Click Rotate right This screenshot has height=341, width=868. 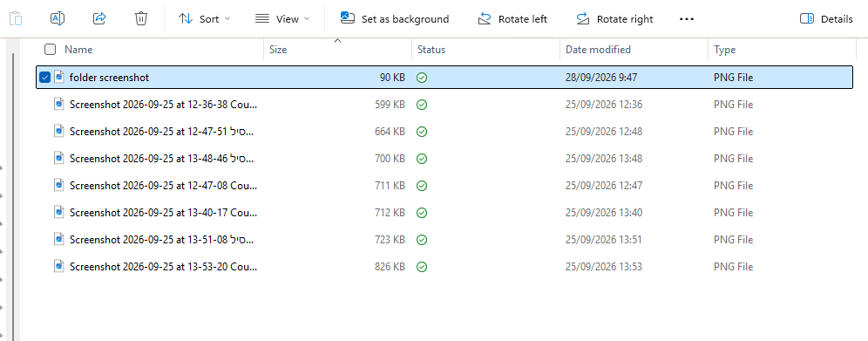click(x=614, y=19)
